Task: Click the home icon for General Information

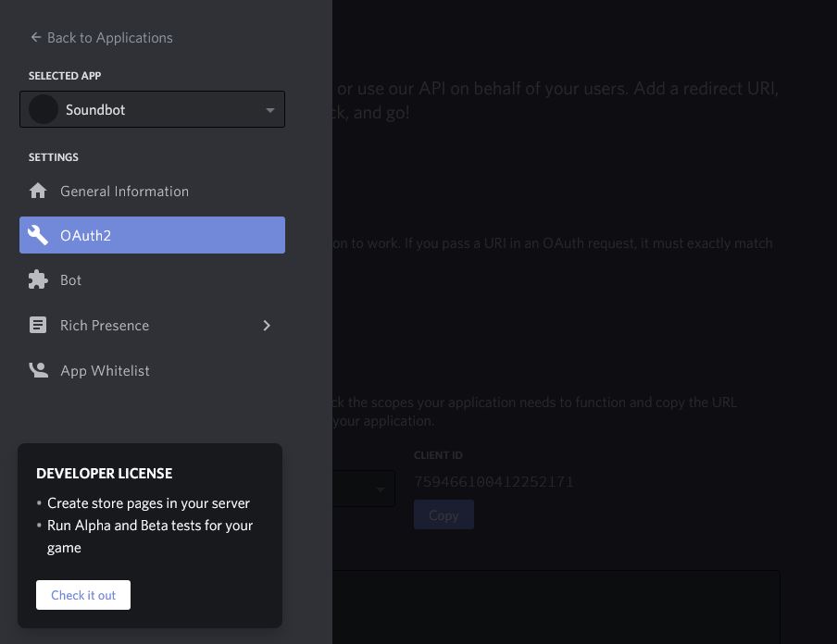Action: coord(38,191)
